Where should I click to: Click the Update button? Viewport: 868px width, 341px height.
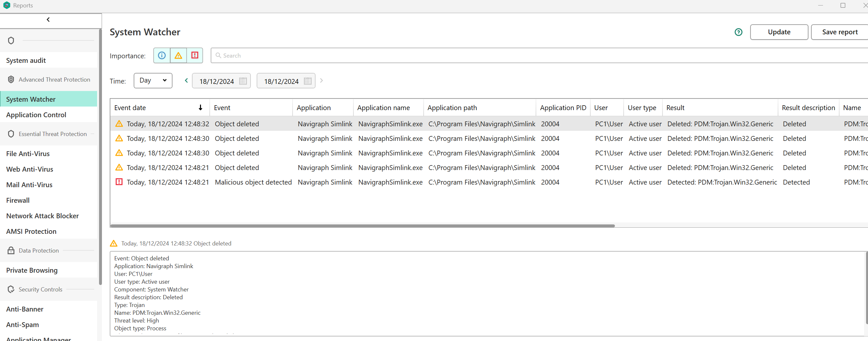click(x=779, y=32)
